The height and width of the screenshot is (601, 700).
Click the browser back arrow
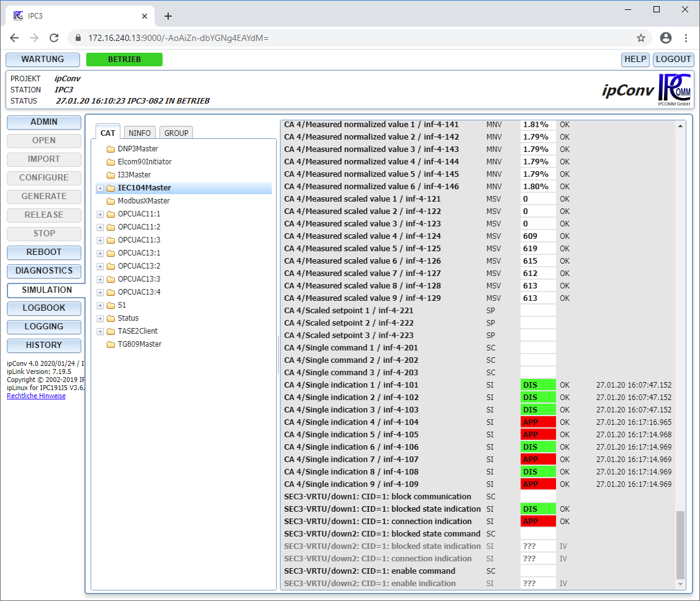click(14, 38)
